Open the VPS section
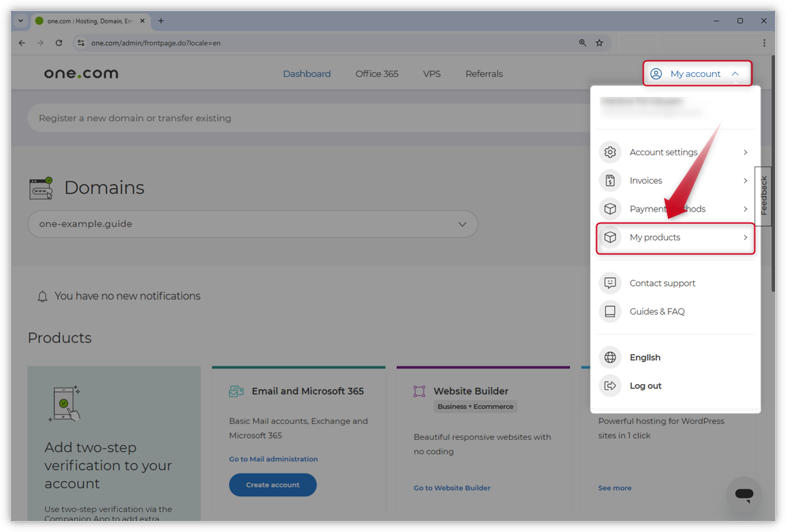The width and height of the screenshot is (786, 532). [x=432, y=74]
